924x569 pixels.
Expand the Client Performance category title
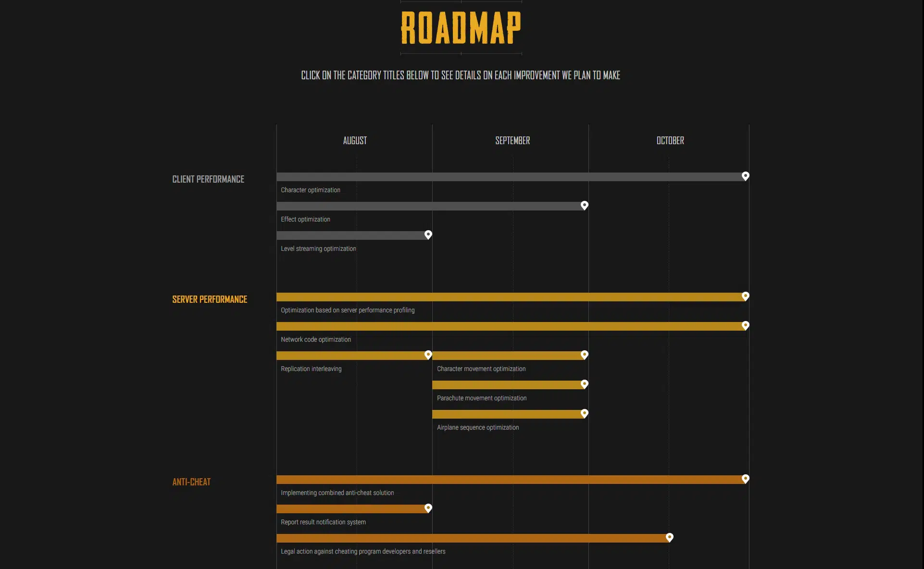(x=208, y=179)
